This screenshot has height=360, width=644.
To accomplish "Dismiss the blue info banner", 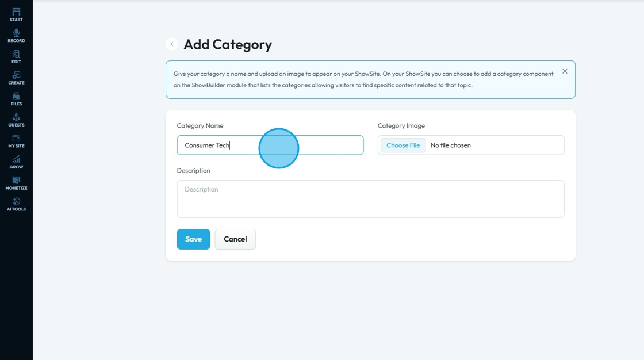I will (x=565, y=71).
